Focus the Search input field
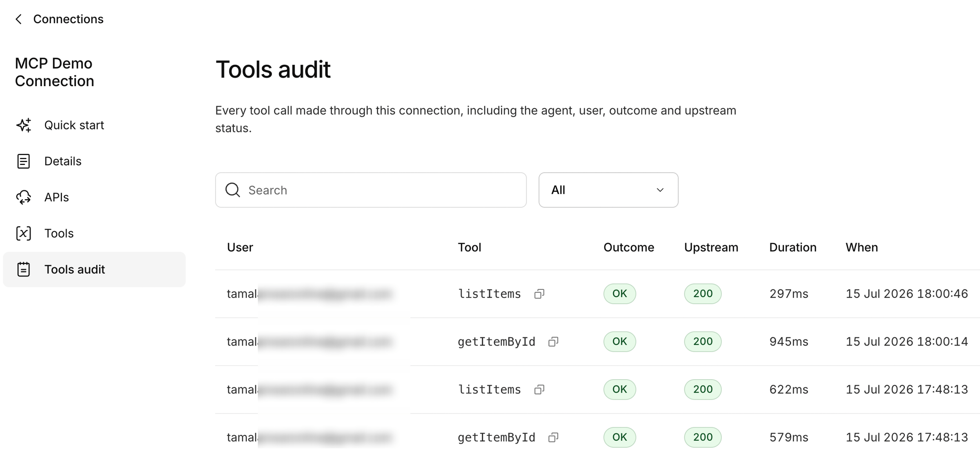Image resolution: width=980 pixels, height=458 pixels. point(371,190)
